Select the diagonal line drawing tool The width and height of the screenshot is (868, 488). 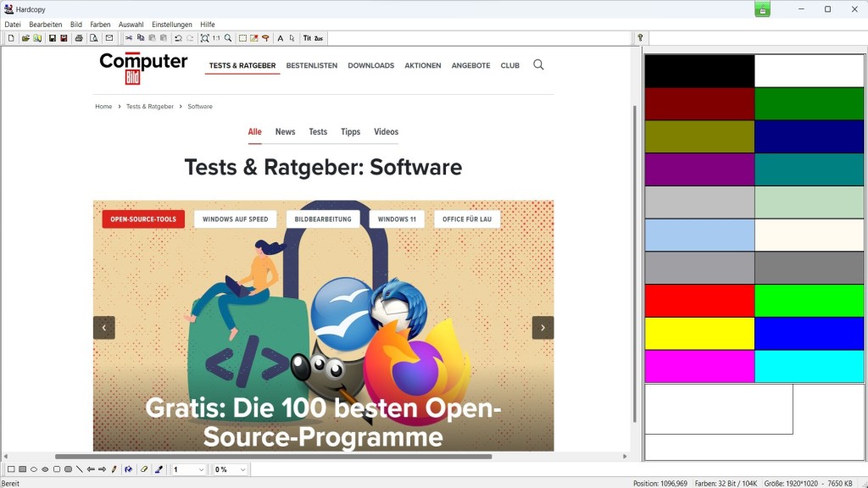[79, 469]
